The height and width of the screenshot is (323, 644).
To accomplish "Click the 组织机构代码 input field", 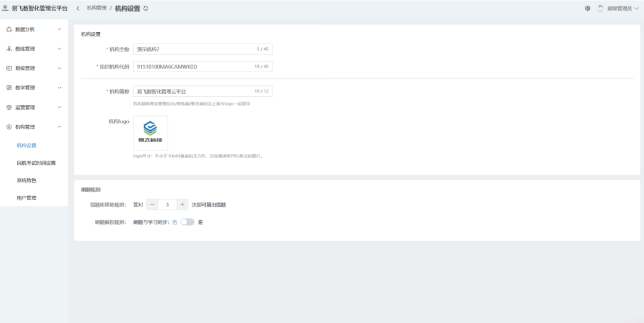I will 203,66.
